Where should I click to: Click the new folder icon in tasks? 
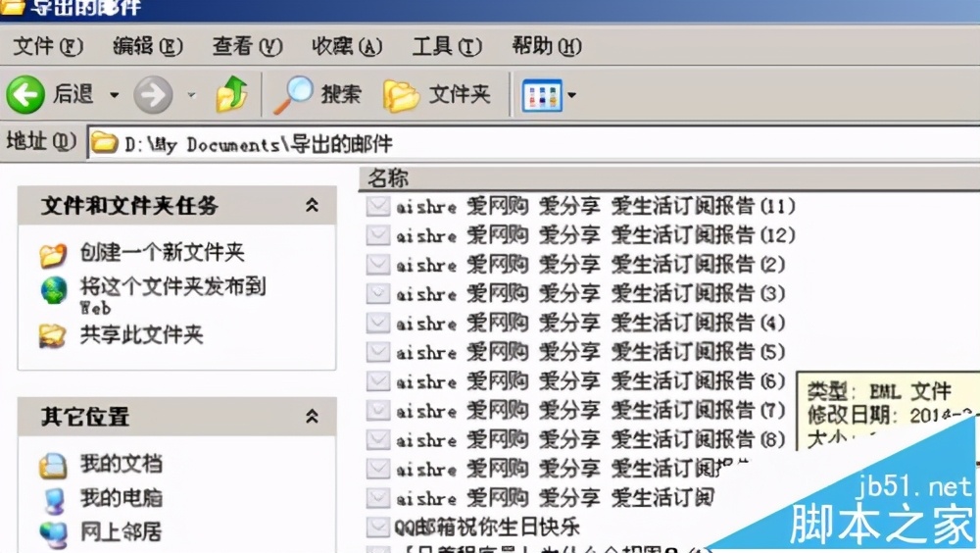pos(53,255)
